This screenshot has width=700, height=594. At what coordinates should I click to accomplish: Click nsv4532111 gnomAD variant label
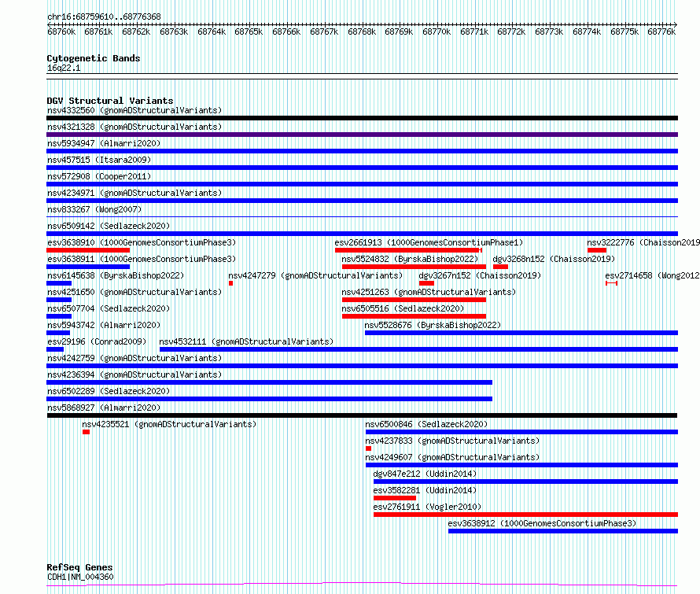coord(246,341)
